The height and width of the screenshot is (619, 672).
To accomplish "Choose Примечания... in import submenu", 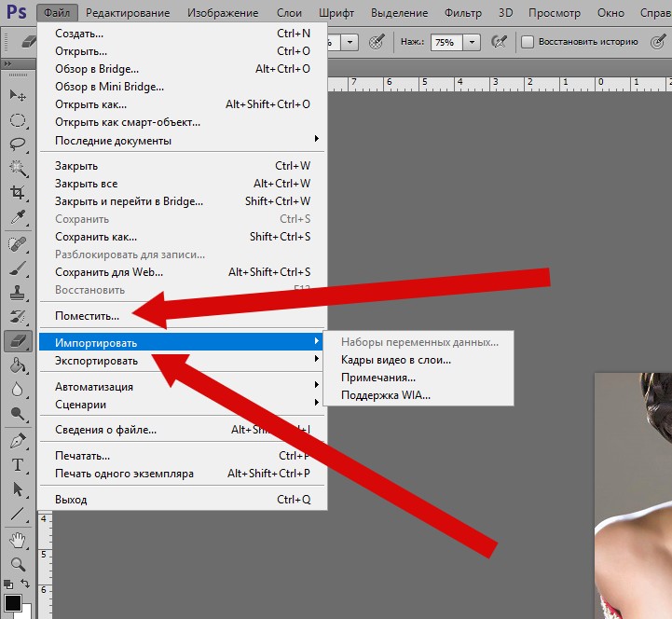I will (x=418, y=378).
